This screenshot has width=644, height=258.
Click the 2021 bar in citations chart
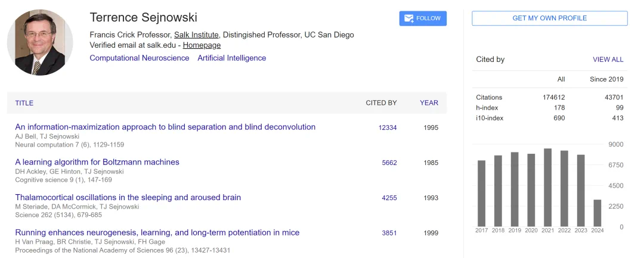pos(547,187)
